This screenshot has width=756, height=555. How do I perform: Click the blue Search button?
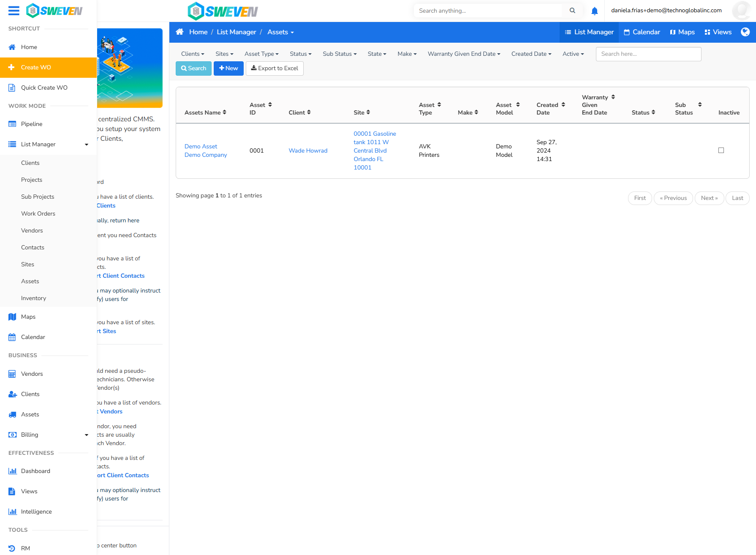[x=193, y=68]
